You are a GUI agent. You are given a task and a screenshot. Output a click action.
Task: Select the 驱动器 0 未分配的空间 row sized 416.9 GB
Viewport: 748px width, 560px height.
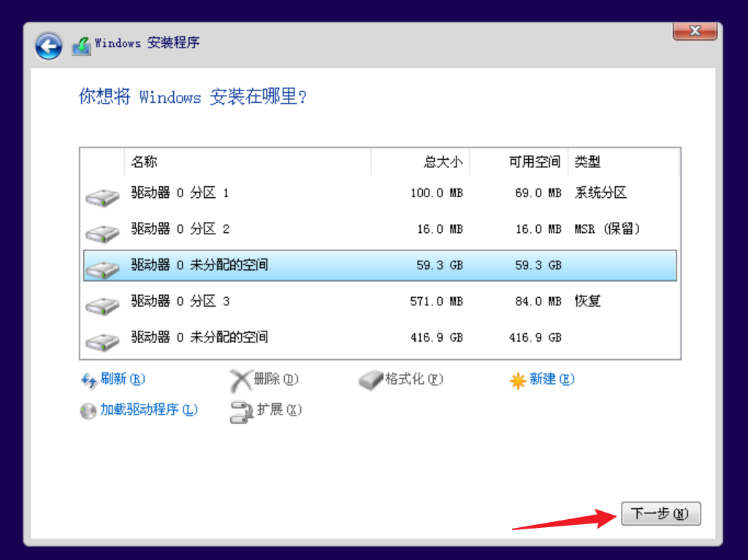[x=380, y=338]
